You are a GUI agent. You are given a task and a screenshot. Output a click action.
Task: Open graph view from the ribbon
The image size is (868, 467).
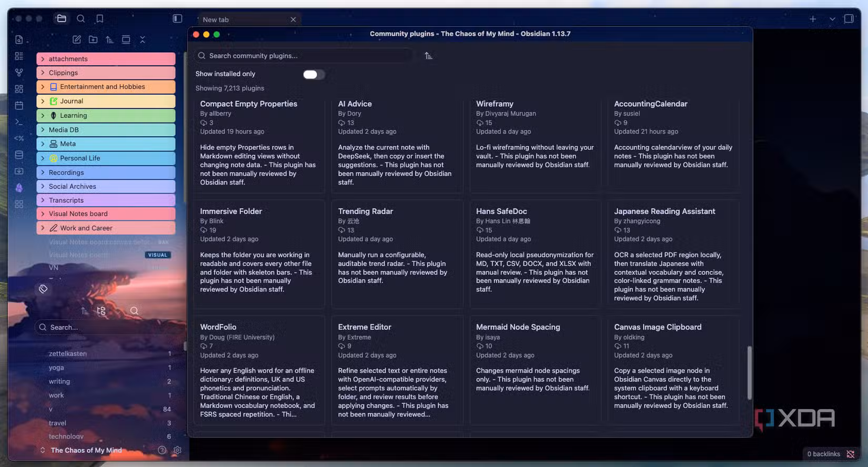coord(19,73)
